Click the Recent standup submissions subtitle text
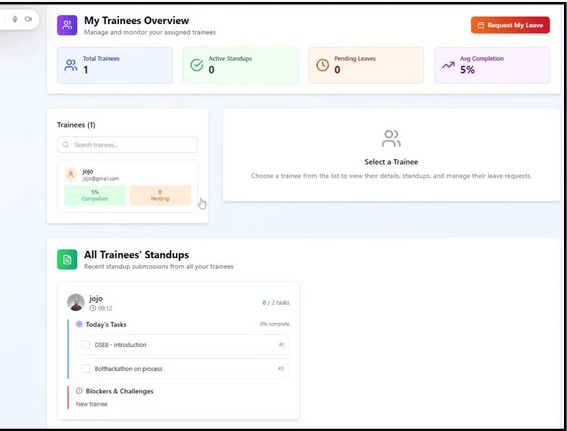This screenshot has width=567, height=431. [x=159, y=266]
